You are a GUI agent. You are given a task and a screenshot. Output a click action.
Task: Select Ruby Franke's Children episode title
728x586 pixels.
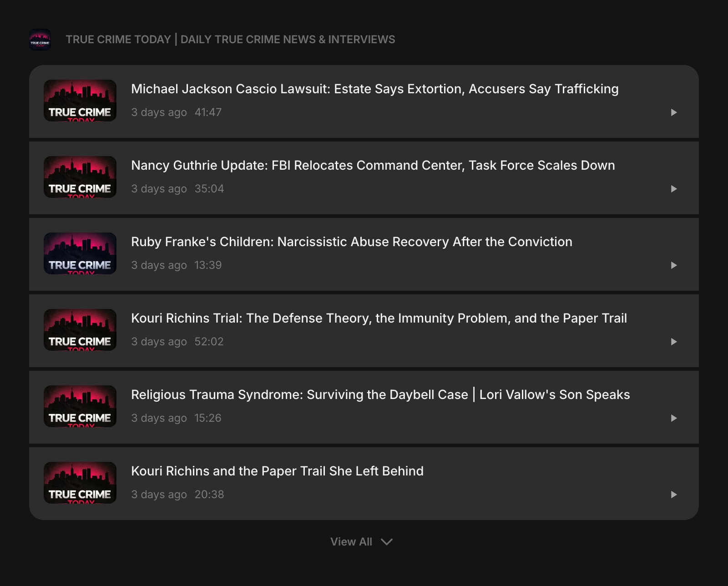[x=351, y=242]
